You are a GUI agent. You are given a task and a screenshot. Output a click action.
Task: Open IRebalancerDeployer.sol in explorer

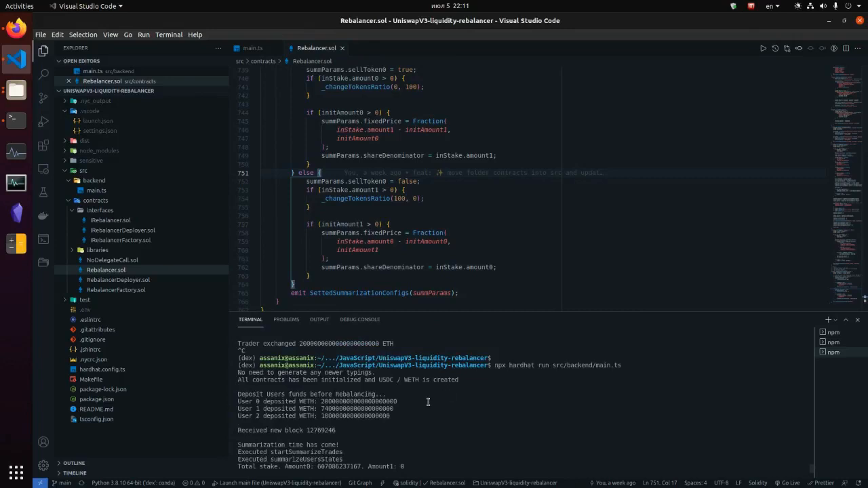coord(122,230)
